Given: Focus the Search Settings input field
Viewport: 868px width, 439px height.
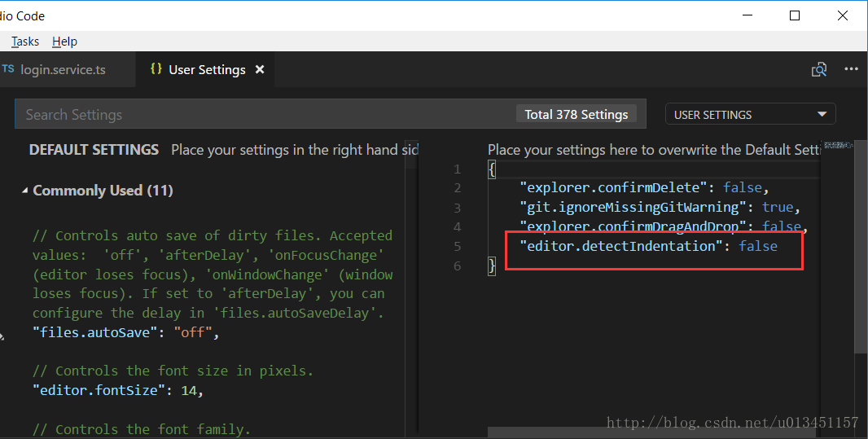Looking at the screenshot, I should 261,115.
